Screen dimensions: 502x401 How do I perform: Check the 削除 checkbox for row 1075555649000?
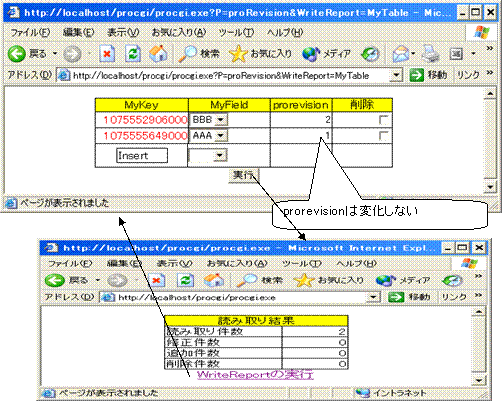[383, 136]
